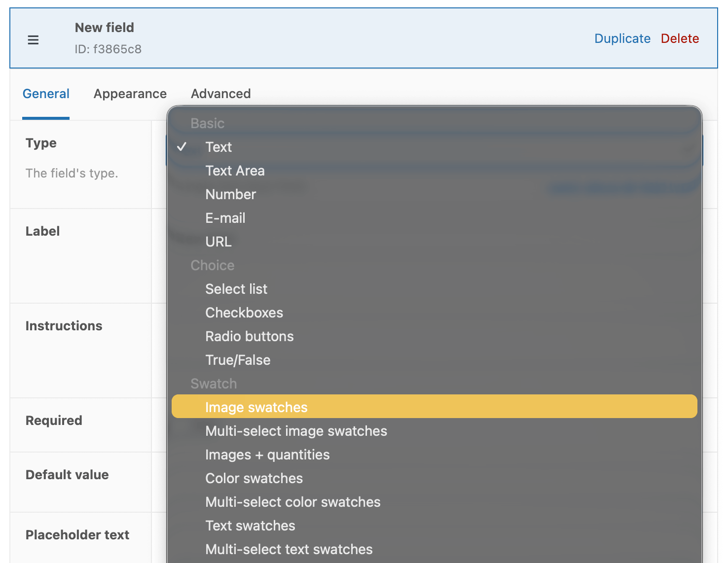Choose Multi-select text swatches option

(289, 549)
